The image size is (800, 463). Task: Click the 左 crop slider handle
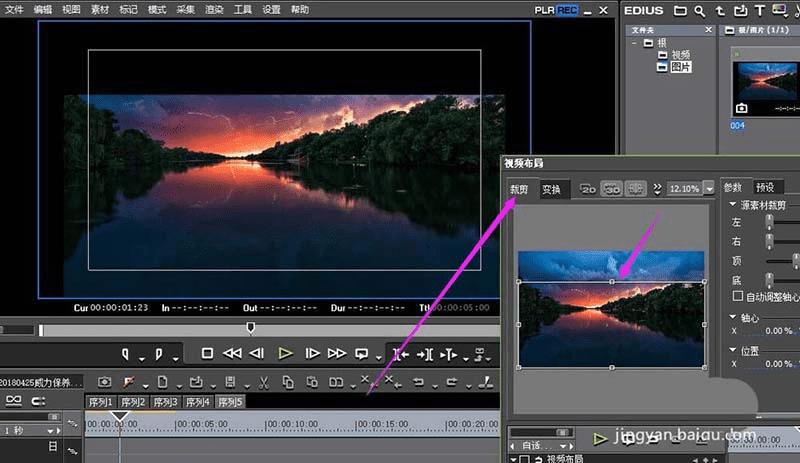click(x=769, y=221)
